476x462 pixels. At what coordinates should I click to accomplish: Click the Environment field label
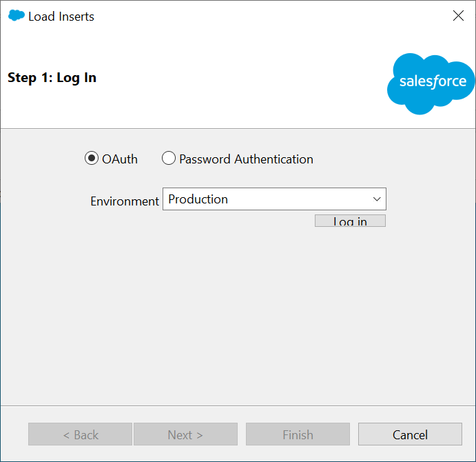click(125, 201)
